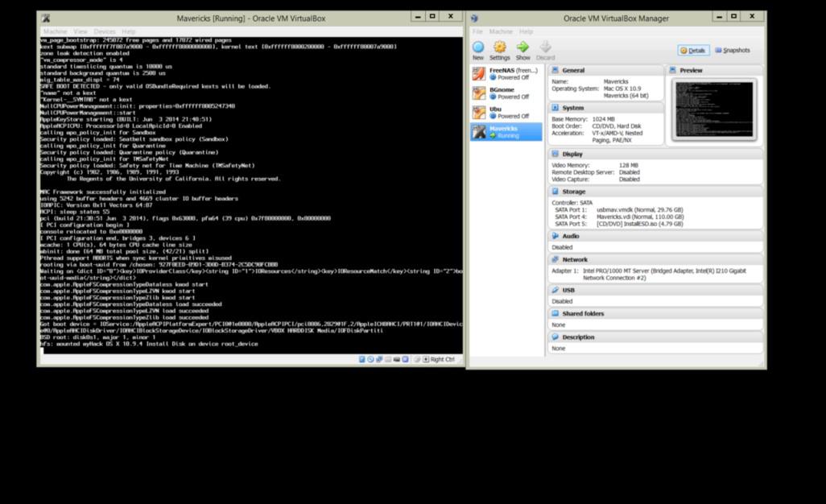This screenshot has width=826, height=504.
Task: Click the green Show arrow icon
Action: click(x=522, y=49)
